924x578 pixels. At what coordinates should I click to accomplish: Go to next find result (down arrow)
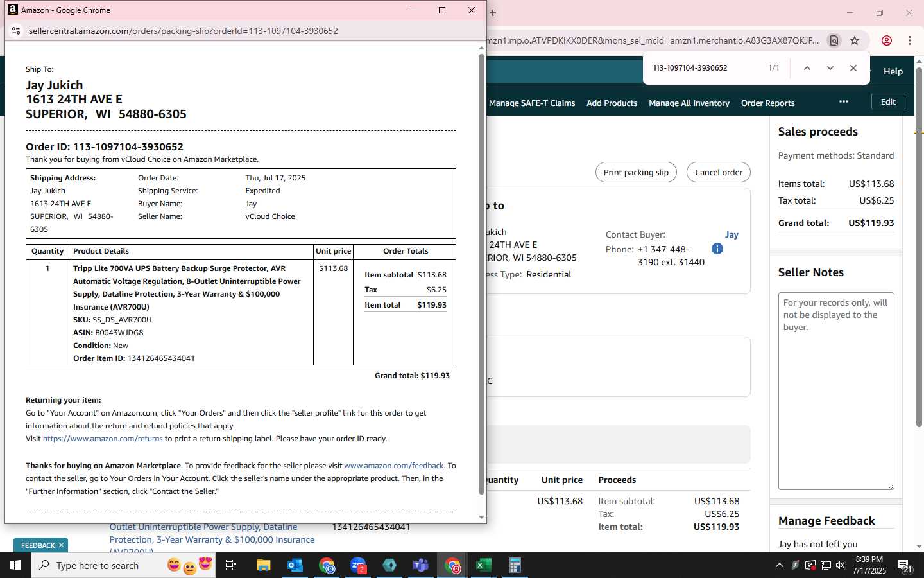coord(830,68)
